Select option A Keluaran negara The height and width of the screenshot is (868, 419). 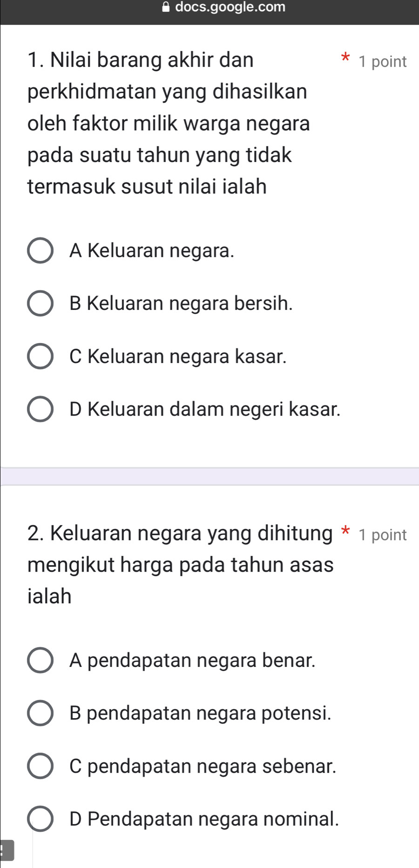pyautogui.click(x=40, y=251)
